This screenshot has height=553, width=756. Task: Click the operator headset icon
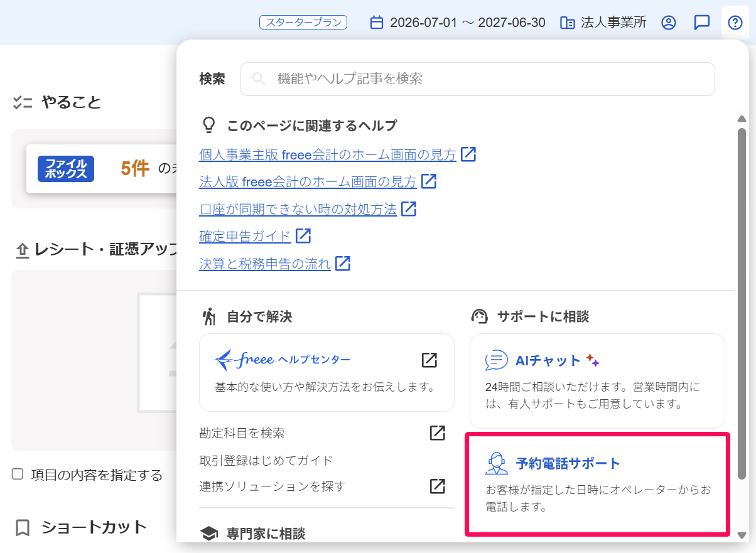497,463
